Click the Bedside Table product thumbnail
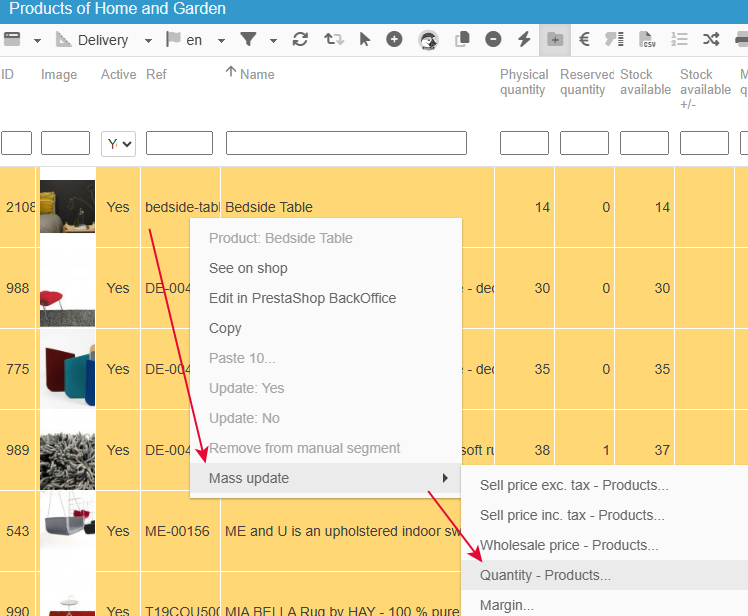This screenshot has height=616, width=748. pyautogui.click(x=67, y=207)
